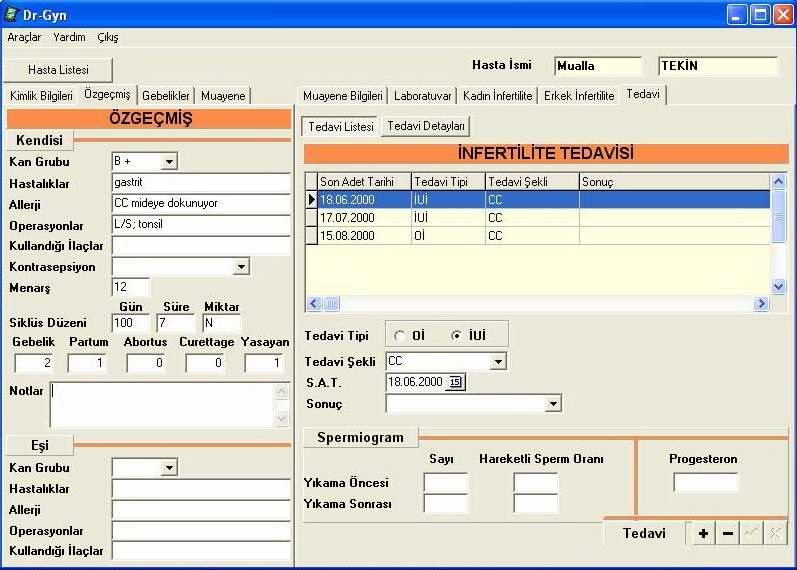This screenshot has width=797, height=570.
Task: Open the Kan Grubu dropdown under Kendisi
Action: pos(169,161)
